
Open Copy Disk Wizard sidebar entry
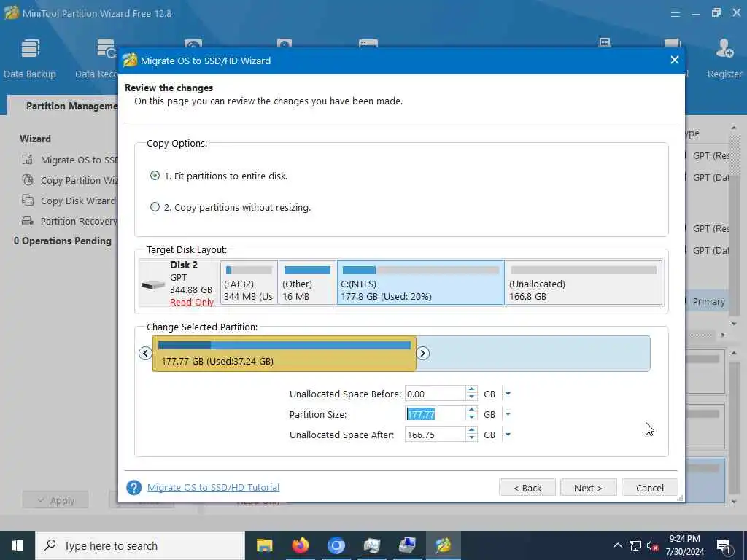(78, 201)
